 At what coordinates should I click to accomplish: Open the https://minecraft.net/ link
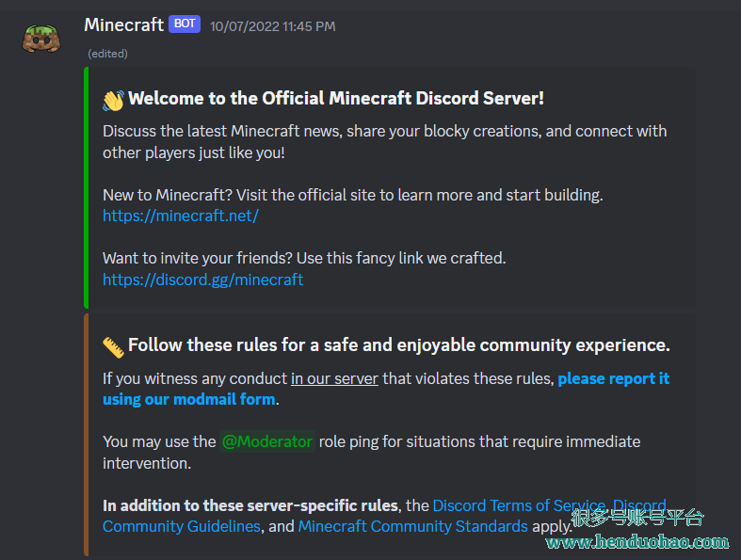[x=181, y=216]
